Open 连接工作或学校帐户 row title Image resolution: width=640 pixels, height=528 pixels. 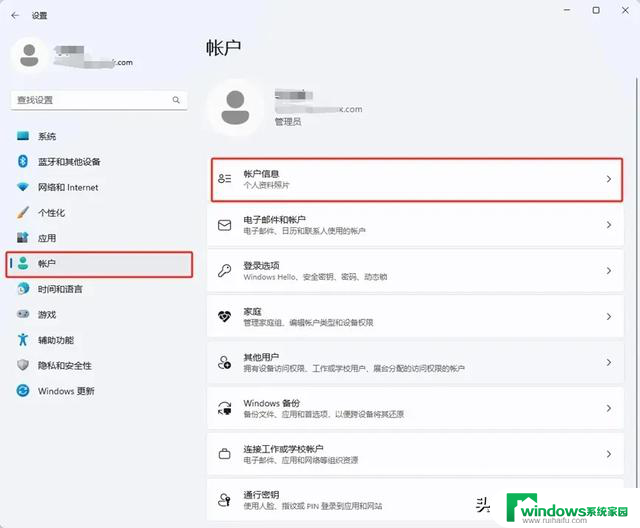click(283, 449)
